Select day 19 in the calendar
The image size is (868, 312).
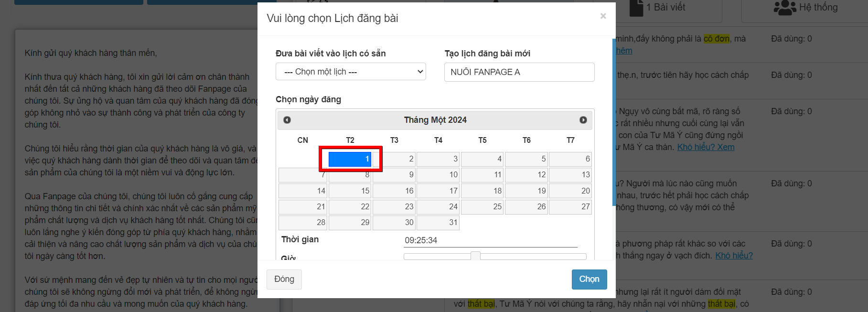click(526, 191)
